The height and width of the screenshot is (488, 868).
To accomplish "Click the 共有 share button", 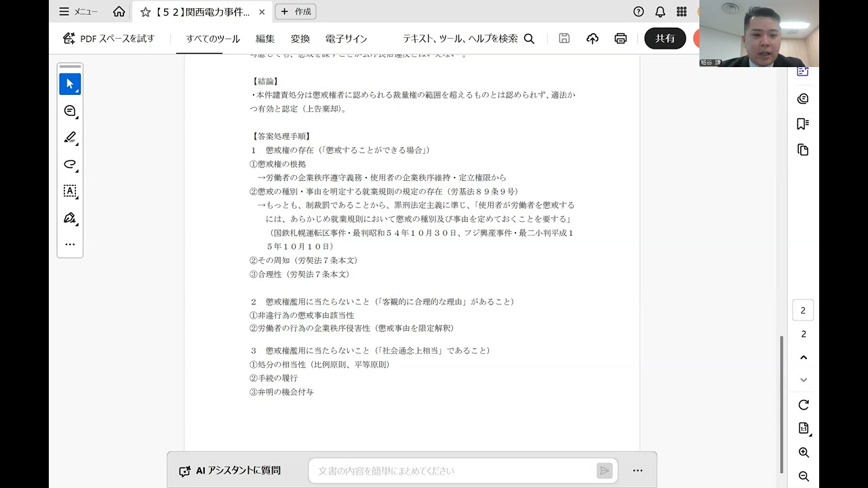I will point(665,39).
